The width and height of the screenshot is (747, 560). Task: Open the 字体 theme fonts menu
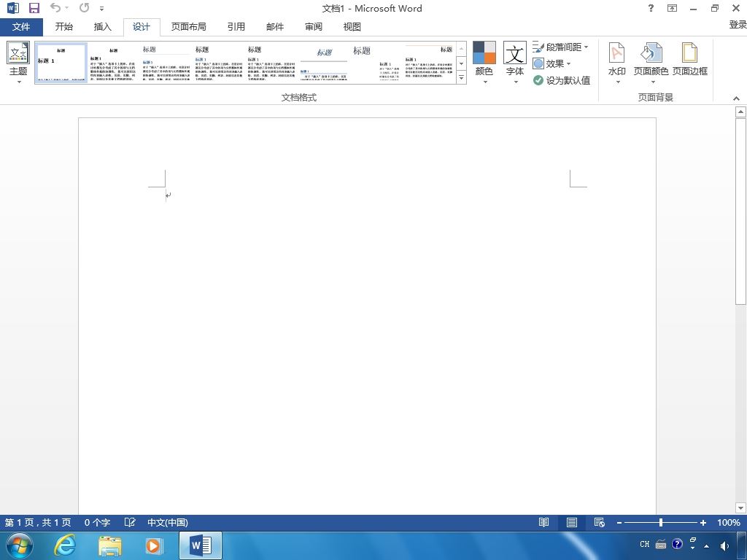(515, 63)
